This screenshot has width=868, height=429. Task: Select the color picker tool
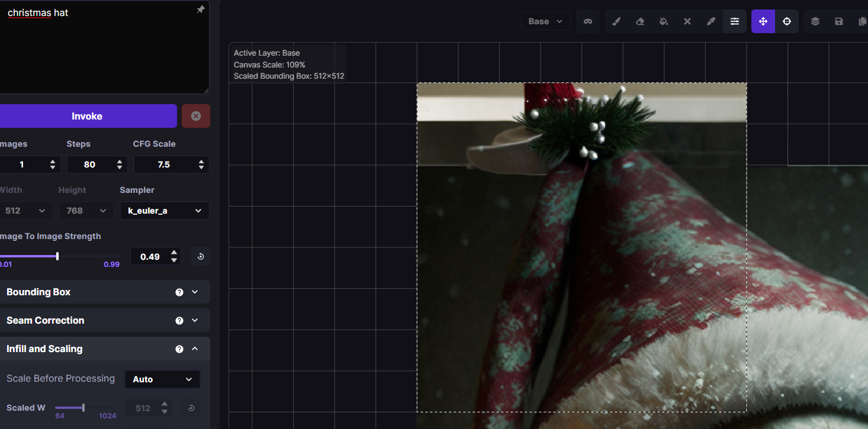pos(711,21)
